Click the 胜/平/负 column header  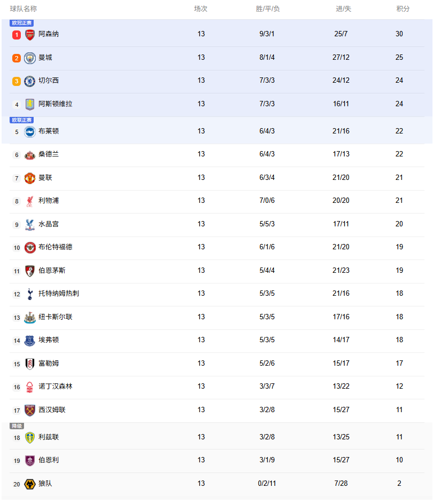coord(268,9)
